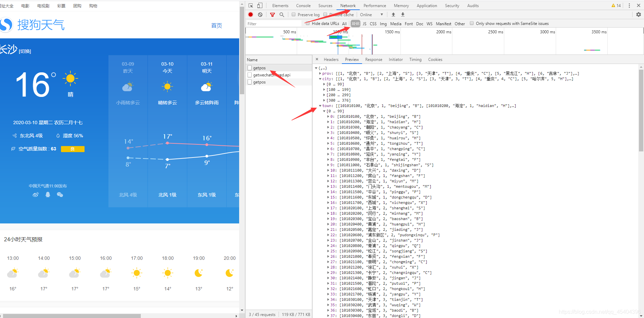Screen dimensions: 644x318
Task: Click the 首页 home link
Action: point(217,26)
